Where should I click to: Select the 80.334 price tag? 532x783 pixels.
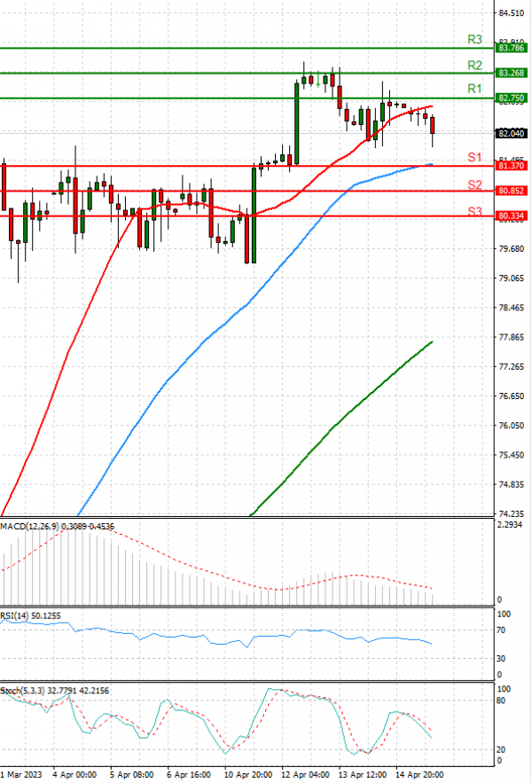[x=511, y=216]
